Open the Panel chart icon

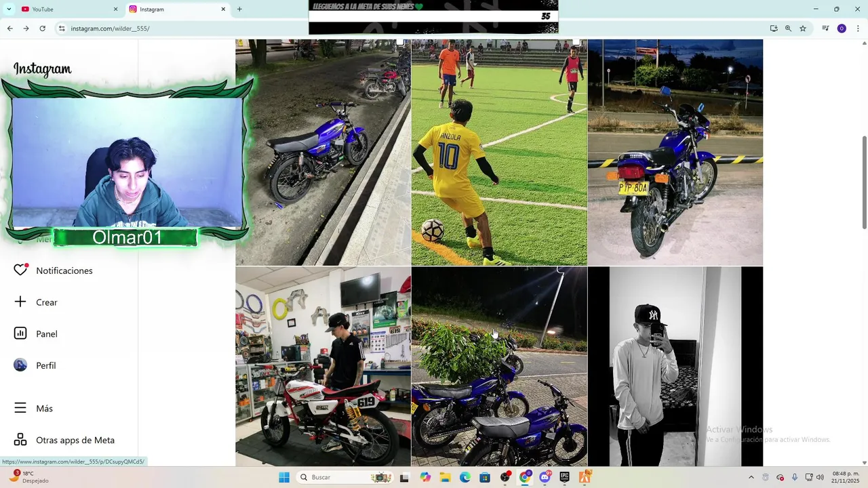click(x=20, y=333)
